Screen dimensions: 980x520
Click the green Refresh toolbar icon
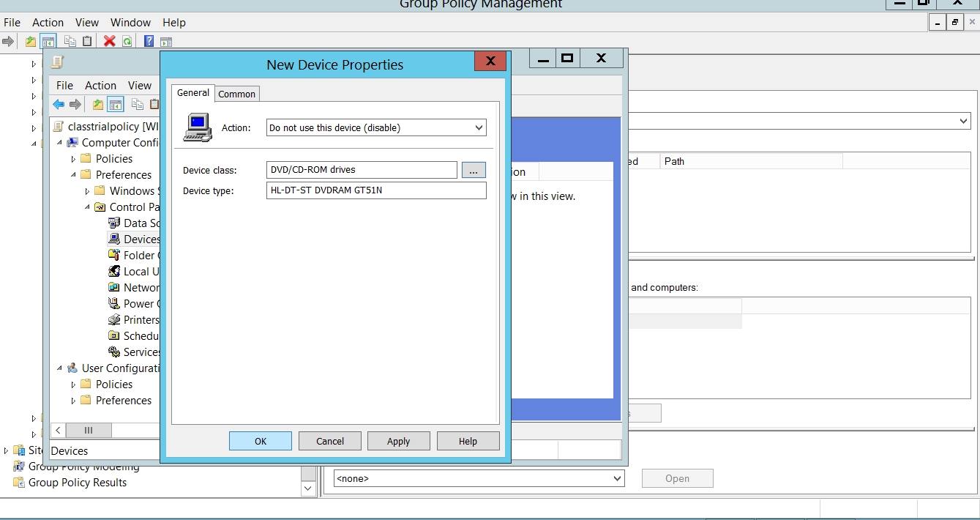(x=127, y=42)
